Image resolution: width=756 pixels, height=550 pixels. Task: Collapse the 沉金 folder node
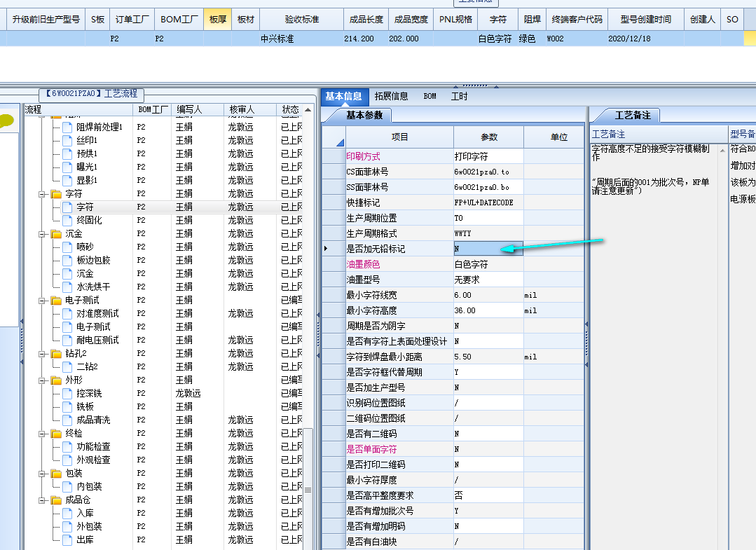click(42, 234)
